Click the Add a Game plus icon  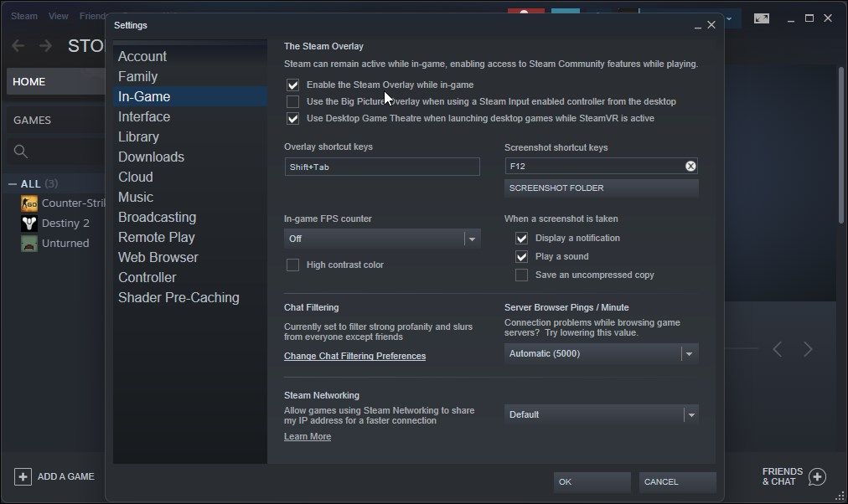[23, 476]
